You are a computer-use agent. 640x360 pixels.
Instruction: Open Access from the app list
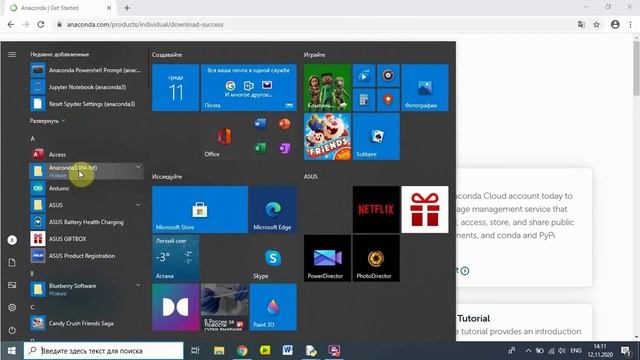click(87, 154)
